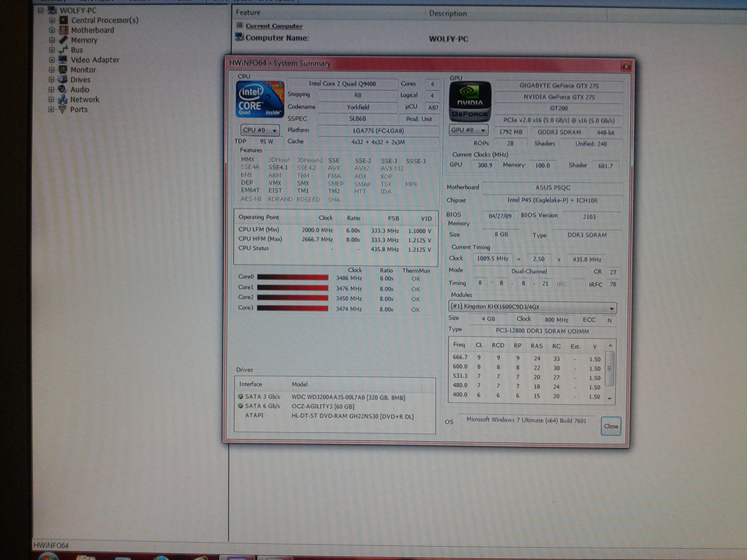Collapse the WOLFY-PC root node
747x560 pixels.
coord(41,10)
